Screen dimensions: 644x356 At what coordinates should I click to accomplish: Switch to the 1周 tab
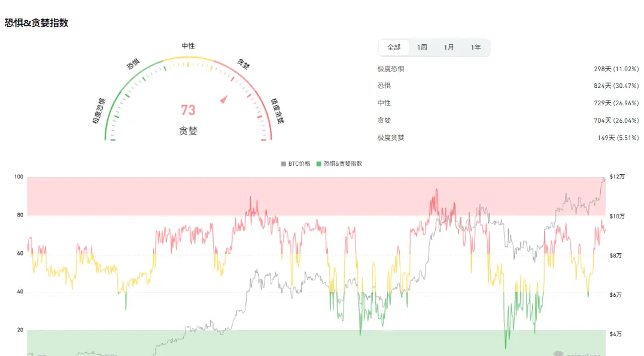pyautogui.click(x=422, y=48)
